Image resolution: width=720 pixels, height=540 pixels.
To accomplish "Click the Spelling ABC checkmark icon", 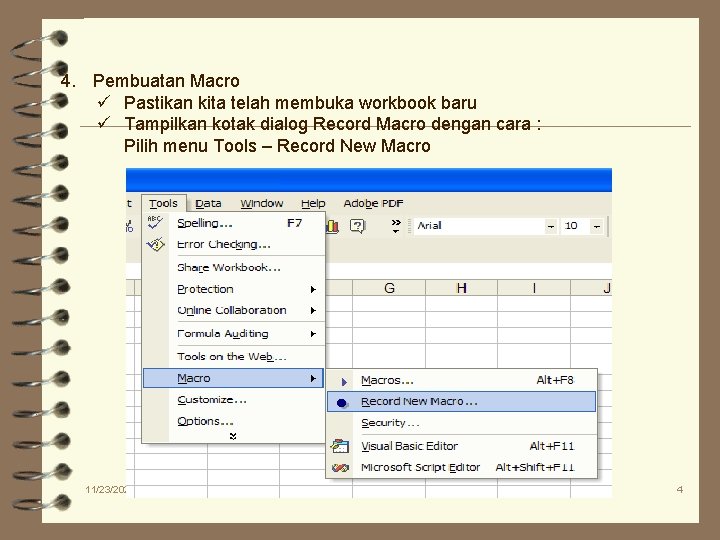I will 155,222.
